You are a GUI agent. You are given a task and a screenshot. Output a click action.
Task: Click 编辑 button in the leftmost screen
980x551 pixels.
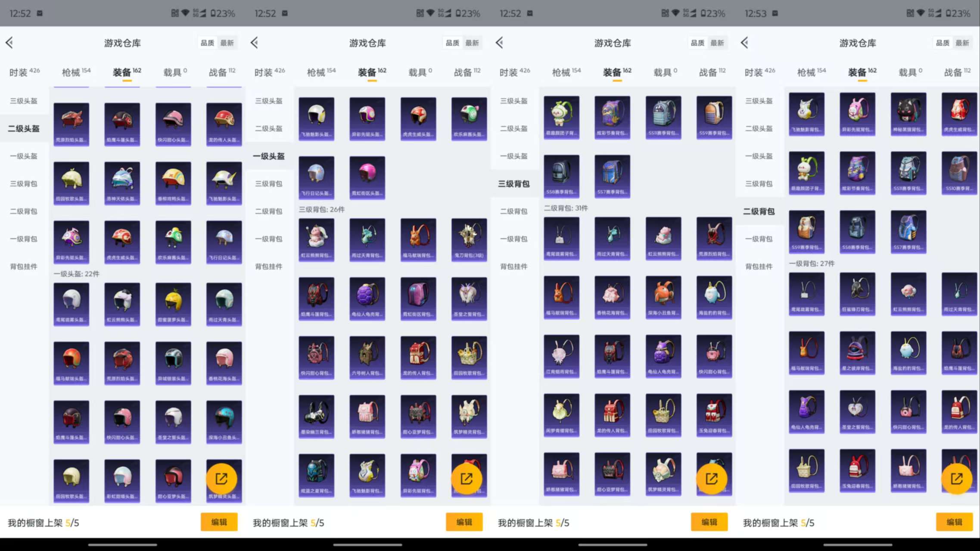click(219, 522)
